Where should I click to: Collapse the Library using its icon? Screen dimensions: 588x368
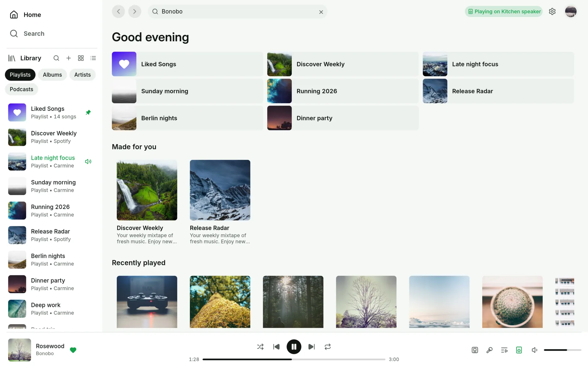(x=12, y=58)
